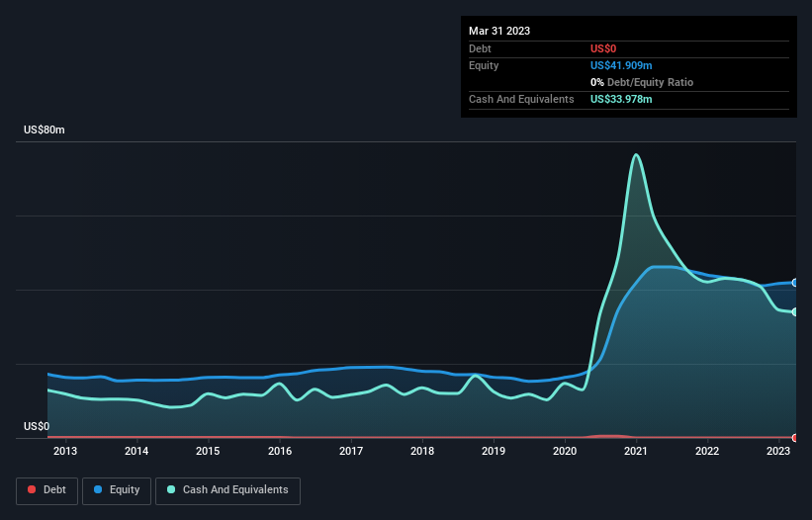Click the 2014 x-axis label

pos(136,451)
